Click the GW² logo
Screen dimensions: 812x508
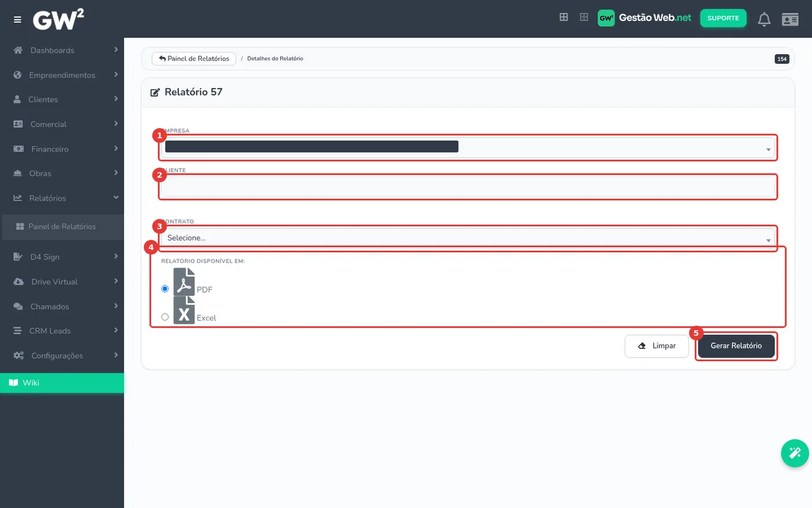tap(58, 19)
